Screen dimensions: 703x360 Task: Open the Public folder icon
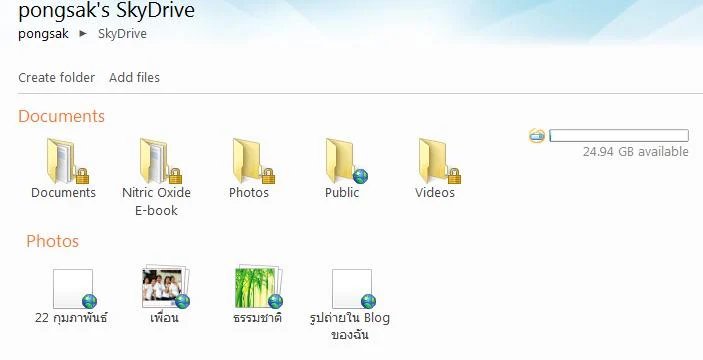tap(347, 161)
